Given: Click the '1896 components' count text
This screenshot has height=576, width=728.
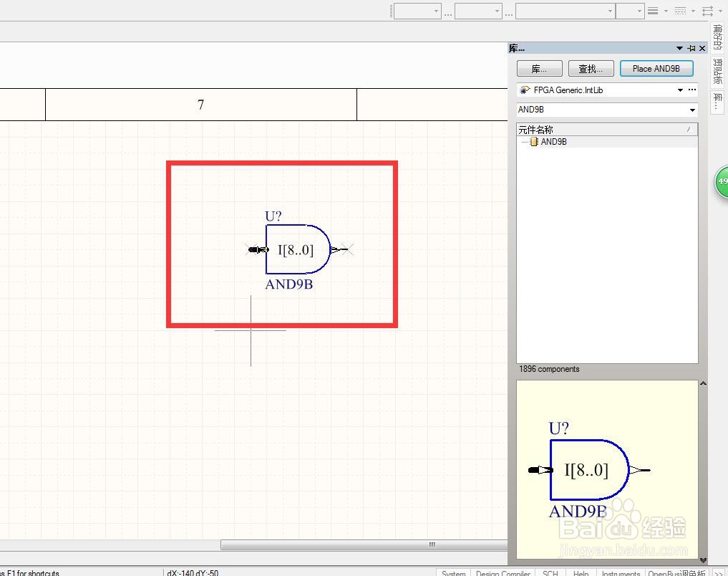Looking at the screenshot, I should (x=549, y=369).
